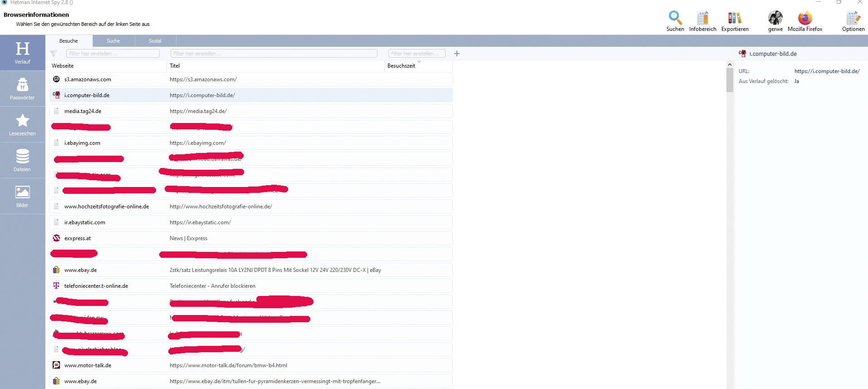The image size is (868, 389).
Task: Open the Infobereich panel
Action: coord(702,21)
